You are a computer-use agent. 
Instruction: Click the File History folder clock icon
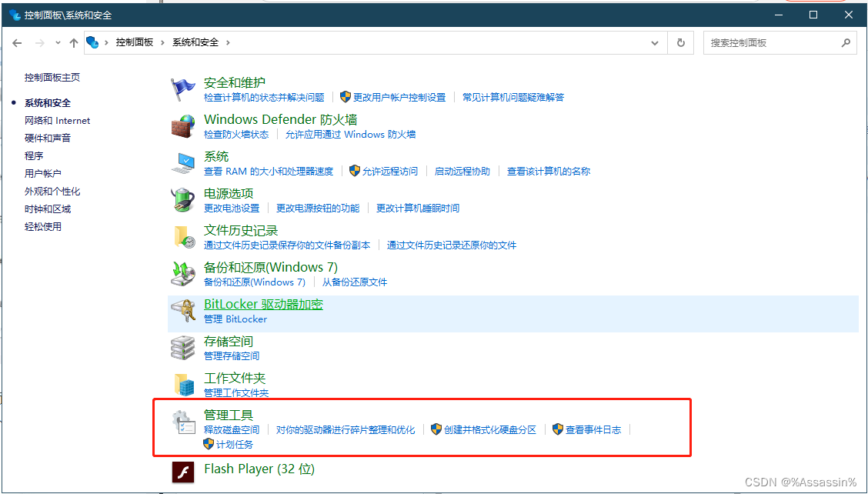click(x=184, y=237)
